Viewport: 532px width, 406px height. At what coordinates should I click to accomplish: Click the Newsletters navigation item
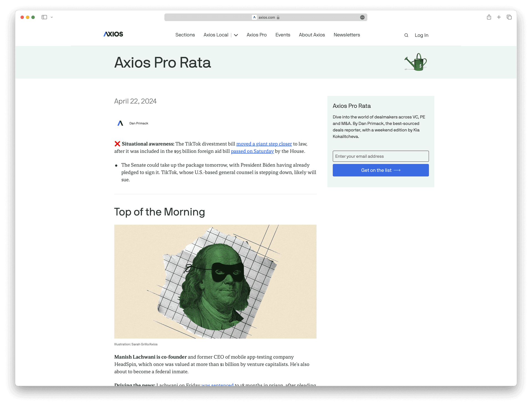click(347, 35)
